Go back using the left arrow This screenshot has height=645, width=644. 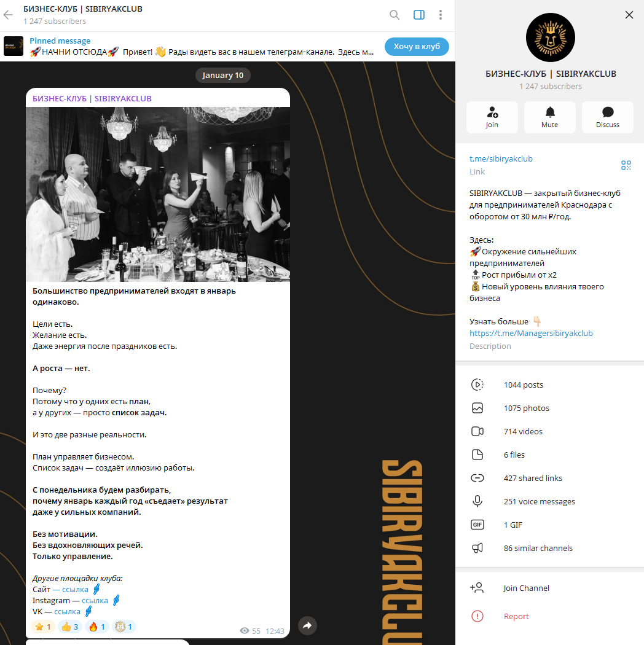(8, 15)
